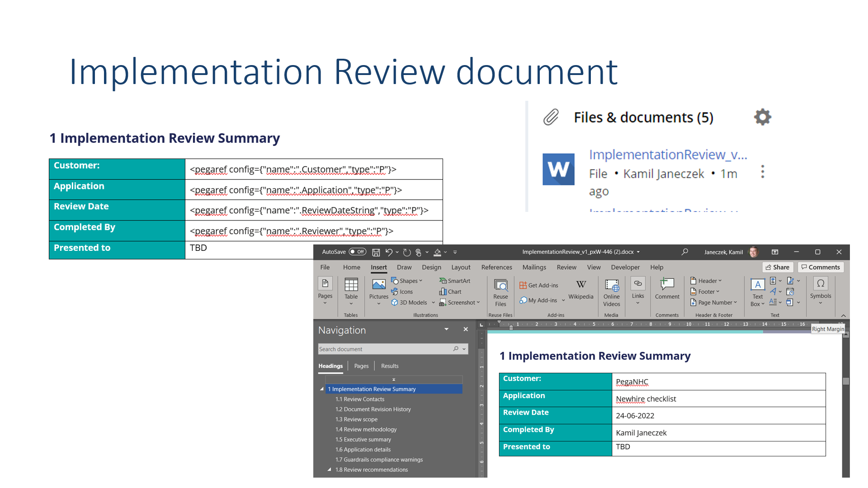Viewport: 868px width, 488px height.
Task: Click the SmartArt button
Action: click(455, 281)
